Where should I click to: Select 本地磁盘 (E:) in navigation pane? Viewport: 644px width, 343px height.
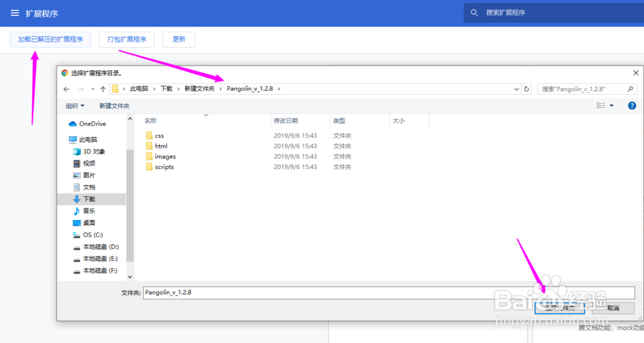(95, 259)
